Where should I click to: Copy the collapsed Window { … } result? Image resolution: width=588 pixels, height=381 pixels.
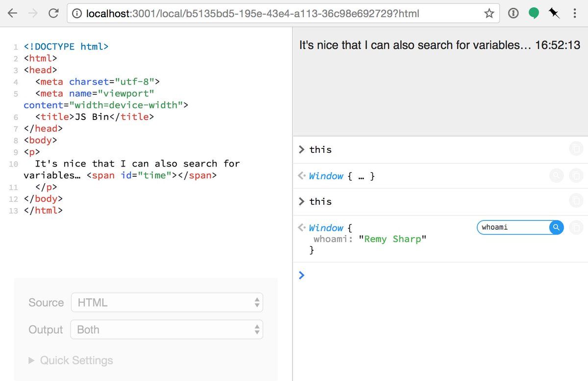click(576, 176)
